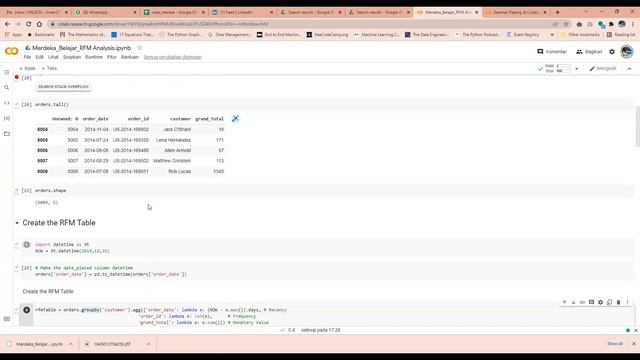Open a new browser tab
This screenshot has height=360, width=640.
558,12
